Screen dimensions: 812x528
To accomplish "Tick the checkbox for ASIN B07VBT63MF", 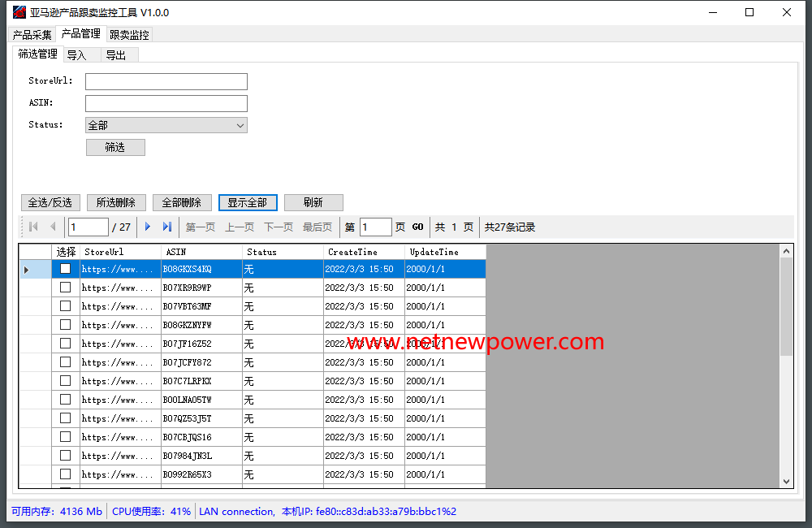I will (65, 306).
